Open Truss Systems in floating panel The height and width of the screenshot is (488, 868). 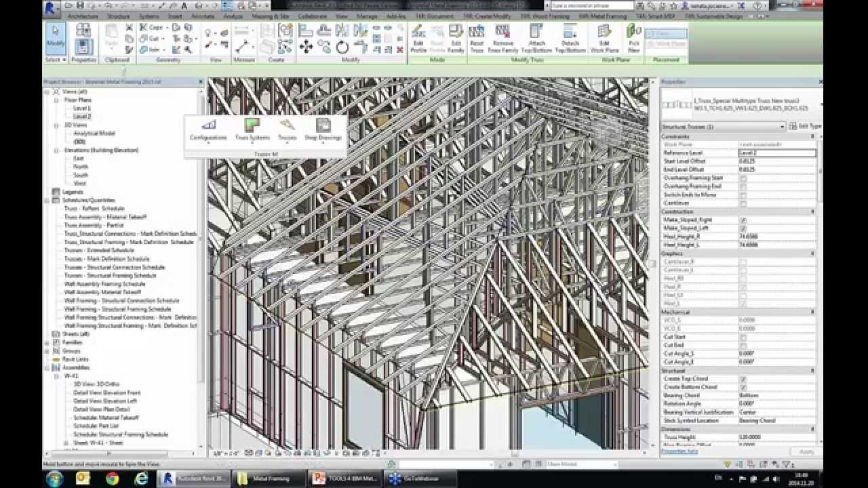coord(252,129)
